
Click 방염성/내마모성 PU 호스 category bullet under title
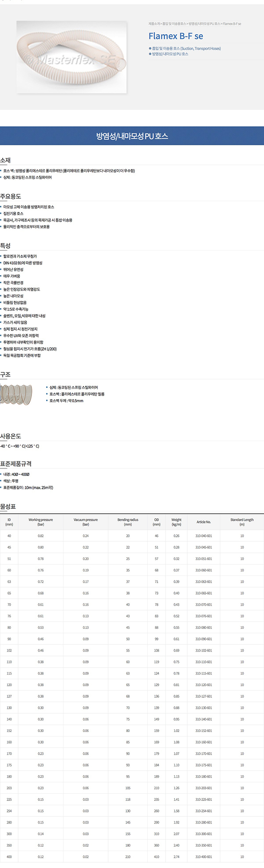coord(169,54)
